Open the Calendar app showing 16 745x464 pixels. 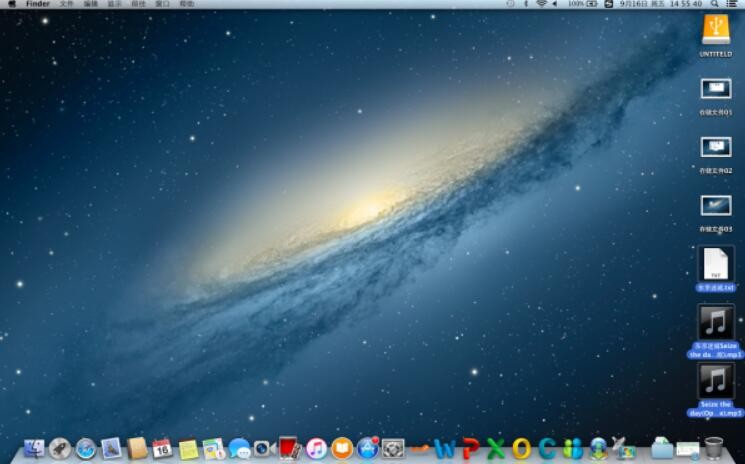(x=163, y=449)
